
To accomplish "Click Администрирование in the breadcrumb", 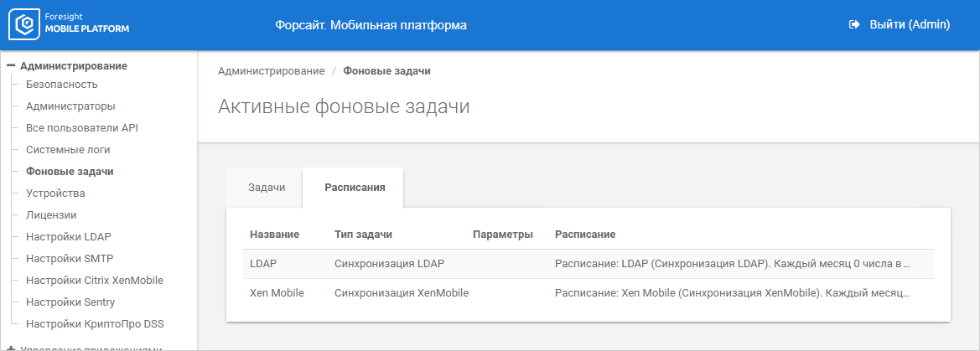I will click(x=271, y=71).
